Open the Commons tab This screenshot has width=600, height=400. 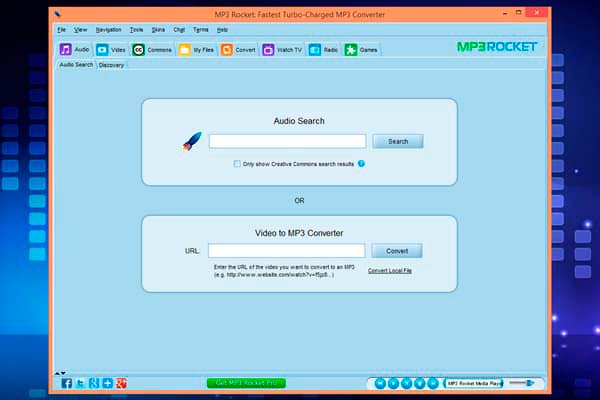coord(152,50)
